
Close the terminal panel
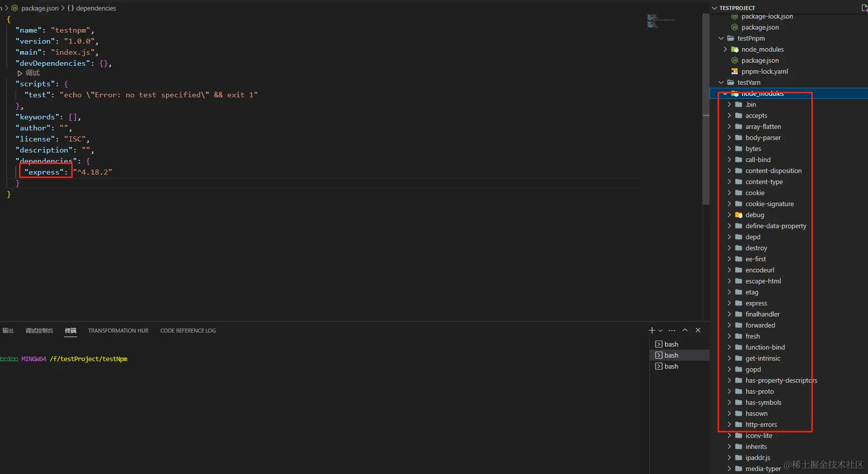point(698,330)
